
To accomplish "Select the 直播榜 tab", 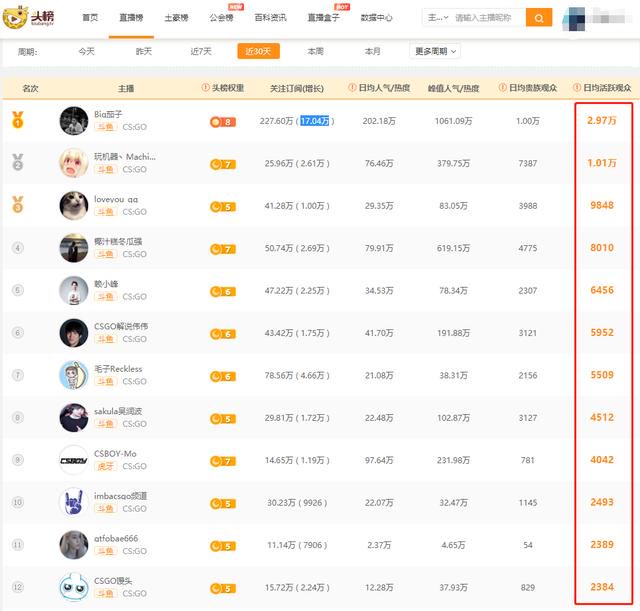I will click(131, 18).
